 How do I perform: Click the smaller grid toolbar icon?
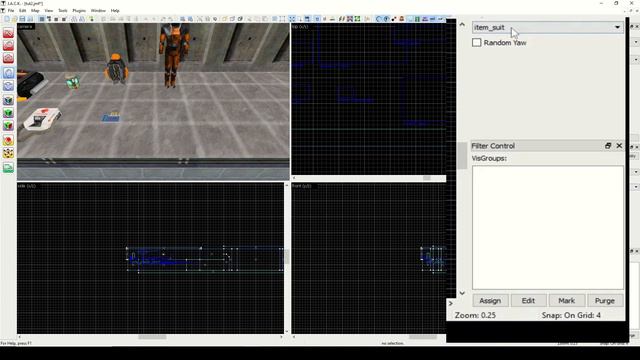56,19
